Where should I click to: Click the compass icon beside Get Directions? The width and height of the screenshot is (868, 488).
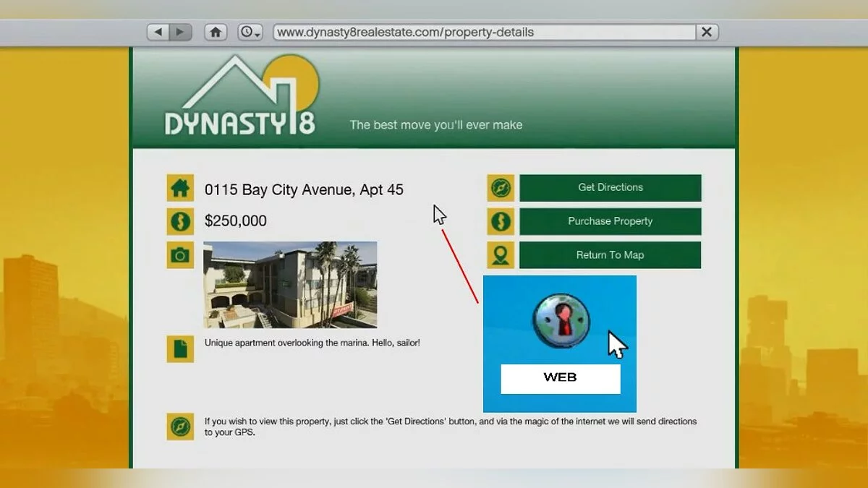pos(501,188)
